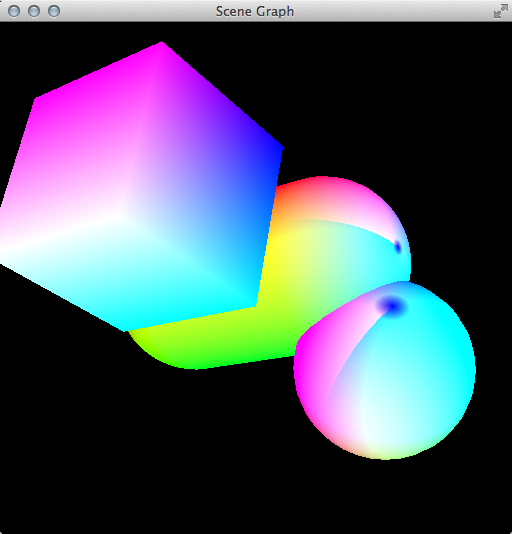Screen dimensions: 512x534
Task: Pick the small blue spot on the large sphere
Action: [398, 247]
